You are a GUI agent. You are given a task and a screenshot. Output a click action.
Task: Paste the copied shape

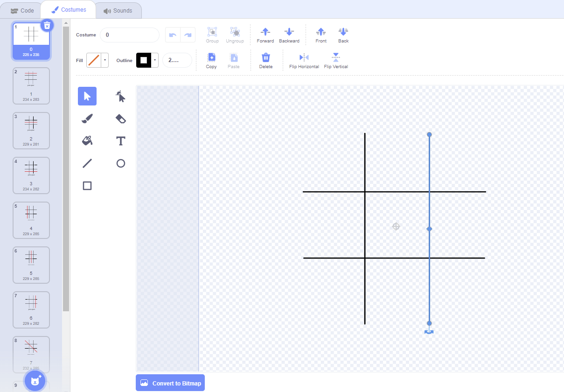234,61
